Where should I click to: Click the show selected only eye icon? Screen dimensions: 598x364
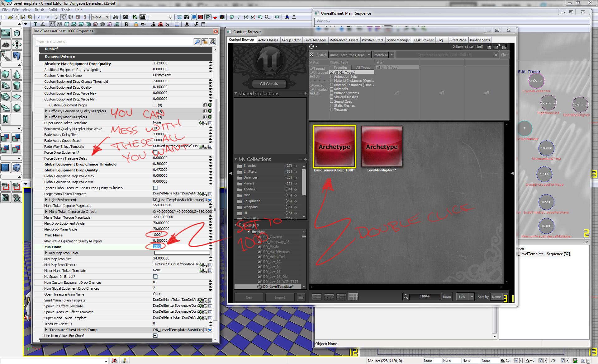coord(6,186)
